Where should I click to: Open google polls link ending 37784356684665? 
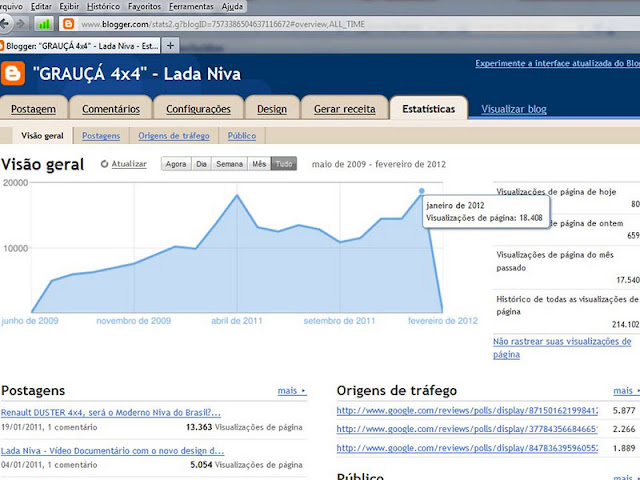tap(467, 429)
